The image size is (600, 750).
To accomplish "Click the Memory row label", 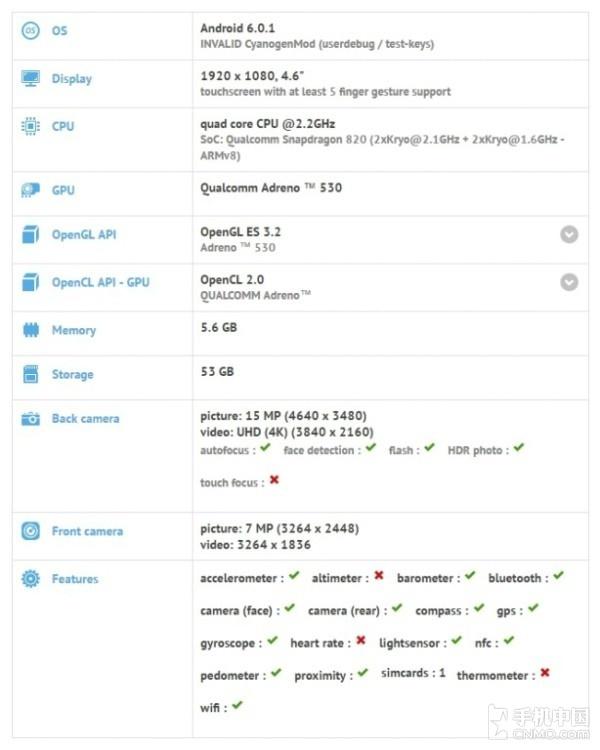I will [74, 331].
